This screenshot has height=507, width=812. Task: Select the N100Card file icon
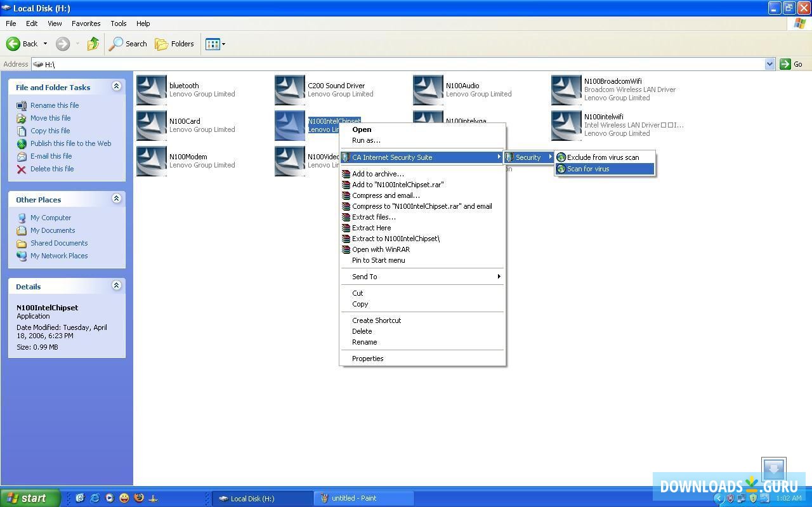pos(152,126)
